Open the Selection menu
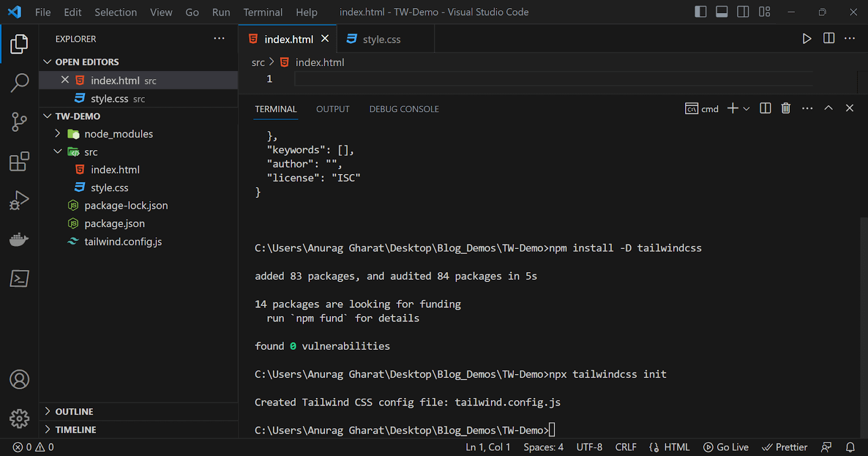Image resolution: width=868 pixels, height=456 pixels. [x=116, y=12]
